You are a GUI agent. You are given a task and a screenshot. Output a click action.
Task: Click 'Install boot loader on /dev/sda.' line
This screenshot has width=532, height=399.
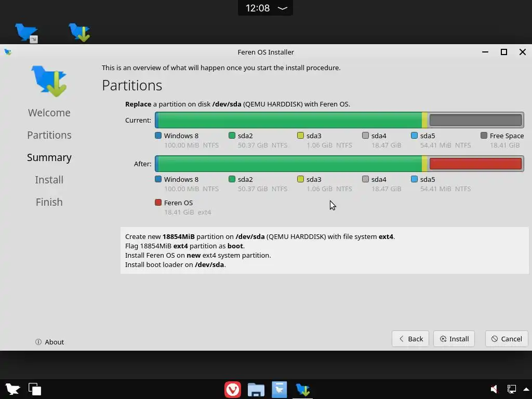tap(176, 264)
